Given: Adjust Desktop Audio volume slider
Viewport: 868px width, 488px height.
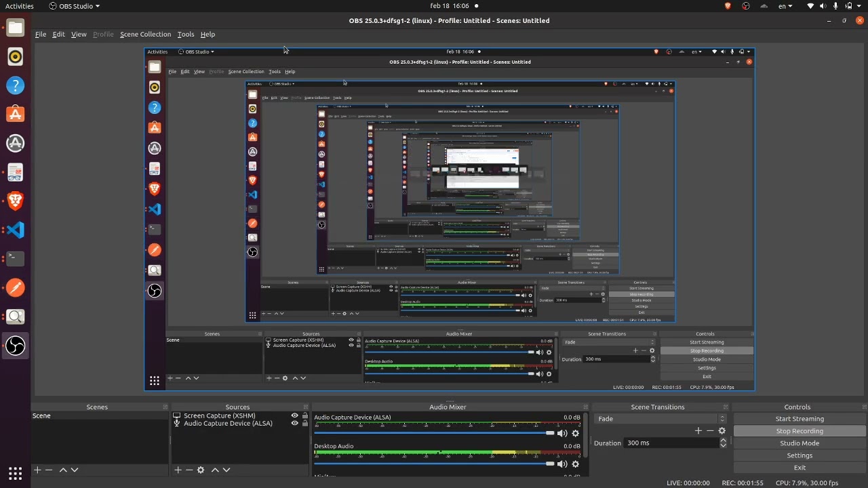Looking at the screenshot, I should [x=434, y=464].
